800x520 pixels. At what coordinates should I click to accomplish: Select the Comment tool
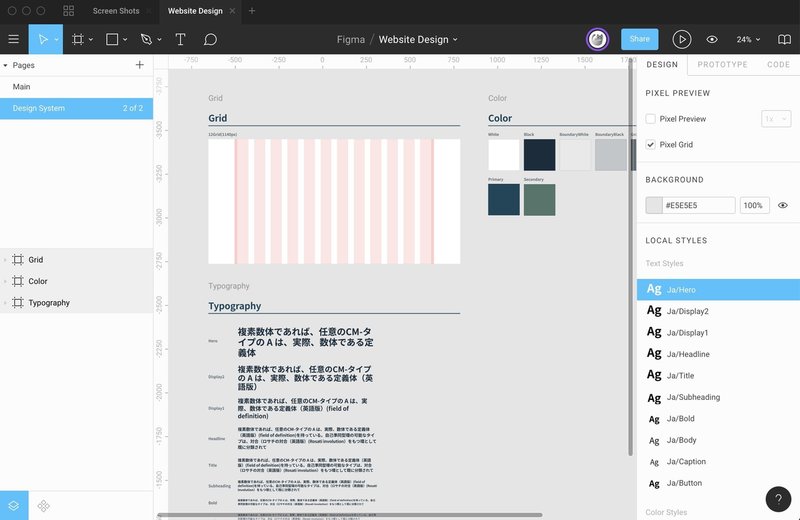[x=210, y=39]
